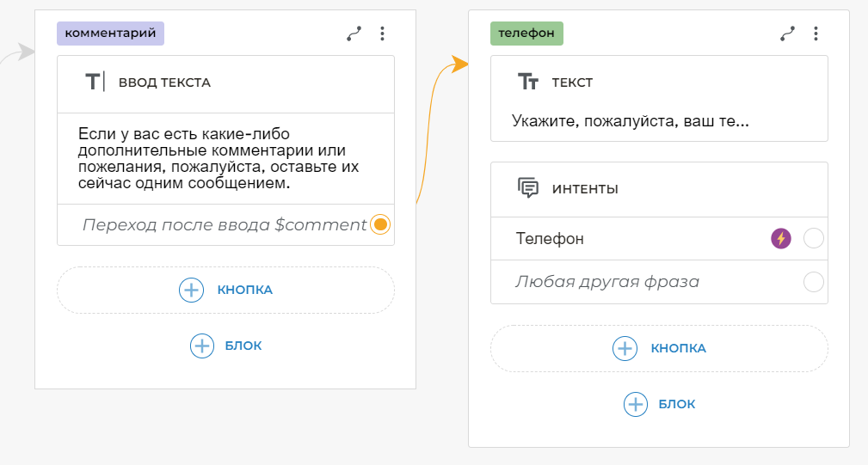This screenshot has height=465, width=868.
Task: Select the orange connector after $comment input
Action: [380, 224]
